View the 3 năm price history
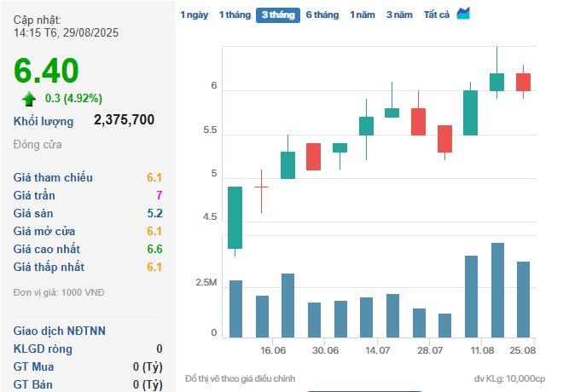This screenshot has height=392, width=569. [399, 15]
